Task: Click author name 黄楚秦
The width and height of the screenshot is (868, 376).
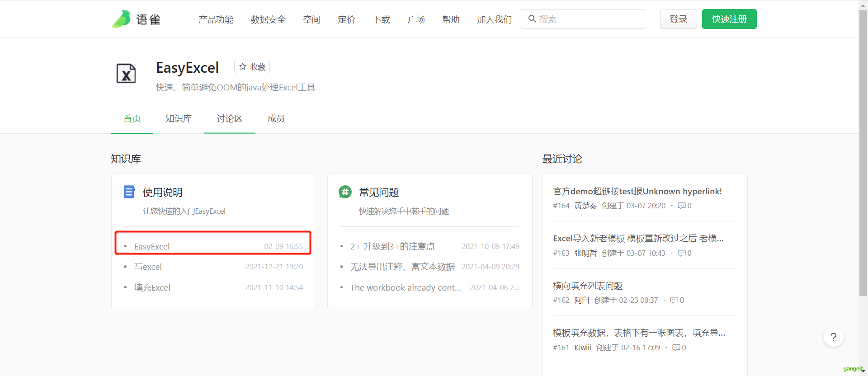Action: (x=585, y=206)
